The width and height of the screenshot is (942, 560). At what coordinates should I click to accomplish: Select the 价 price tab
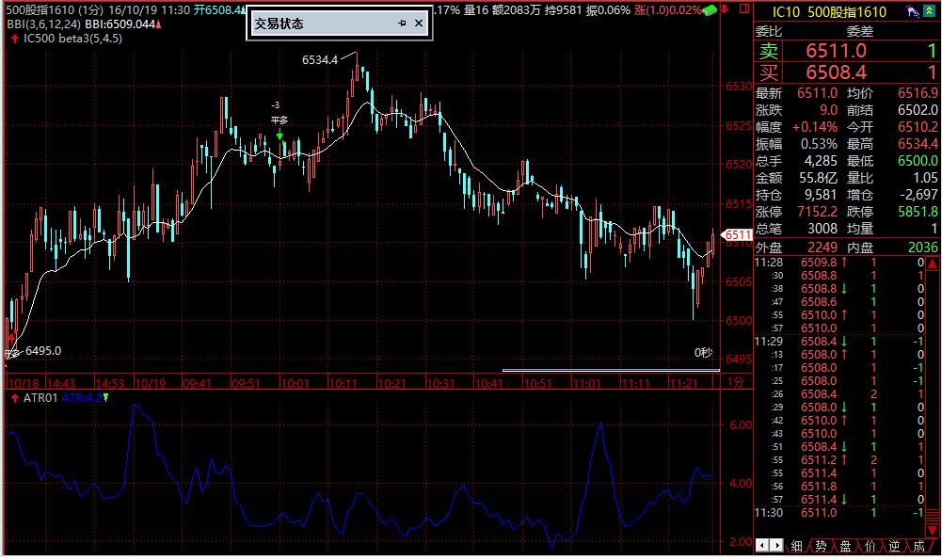coord(870,546)
